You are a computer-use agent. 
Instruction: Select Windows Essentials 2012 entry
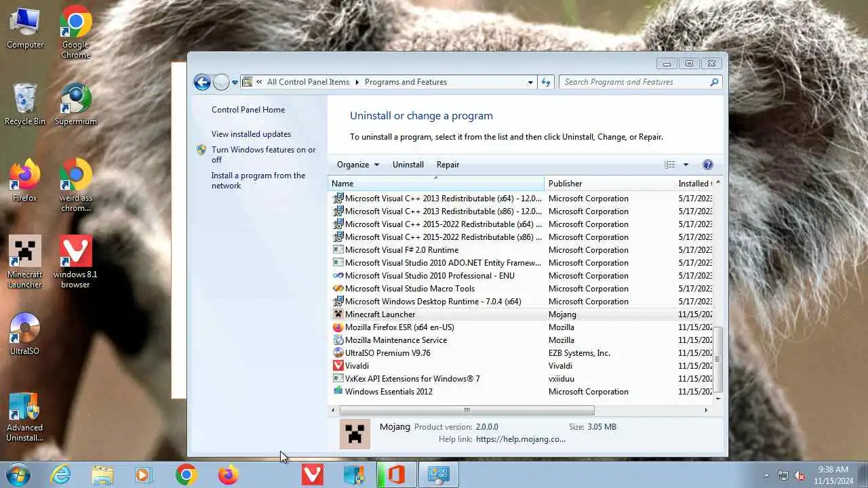[521, 392]
